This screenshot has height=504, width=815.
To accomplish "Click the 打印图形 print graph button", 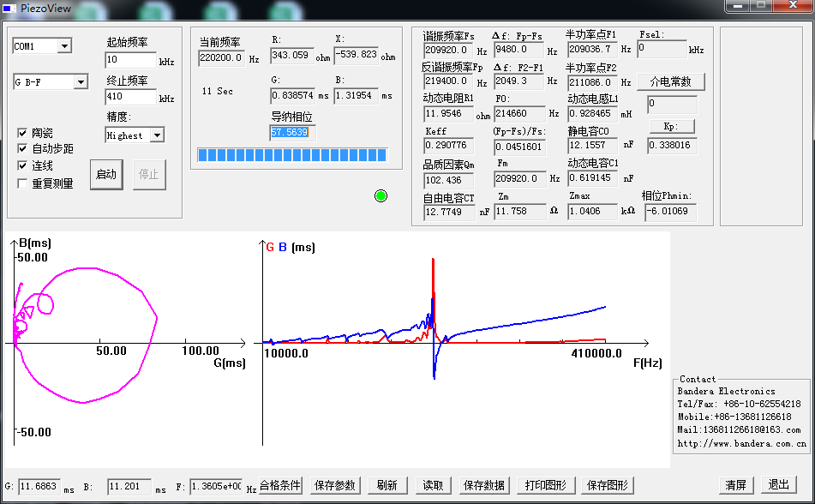I will (546, 485).
